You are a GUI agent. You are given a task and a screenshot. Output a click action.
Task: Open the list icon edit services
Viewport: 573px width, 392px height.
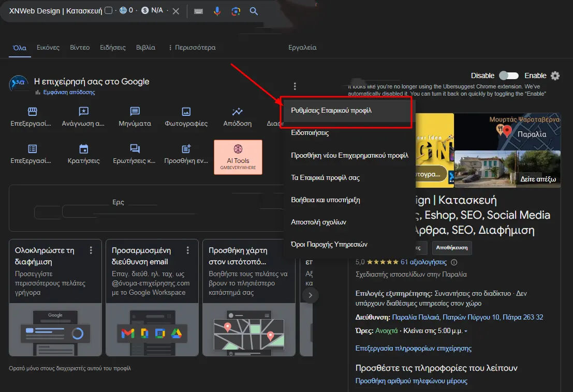[33, 148]
